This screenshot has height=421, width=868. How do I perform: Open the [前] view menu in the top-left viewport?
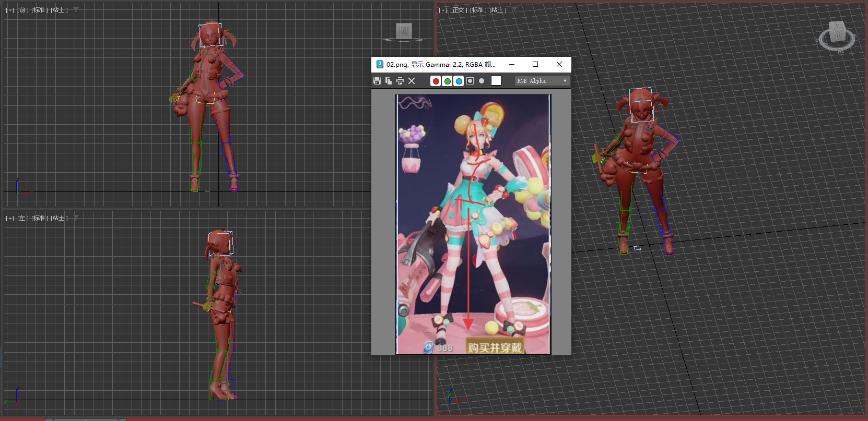22,10
